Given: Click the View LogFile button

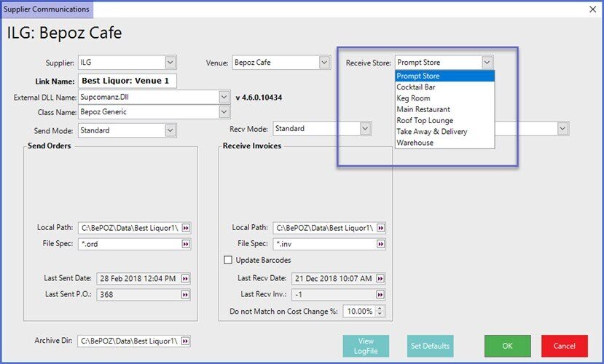Looking at the screenshot, I should [366, 346].
